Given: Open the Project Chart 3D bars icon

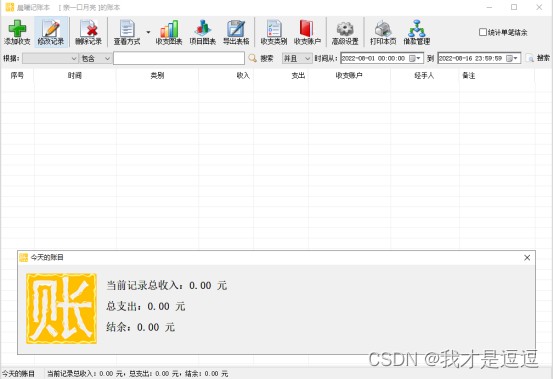Looking at the screenshot, I should (202, 32).
